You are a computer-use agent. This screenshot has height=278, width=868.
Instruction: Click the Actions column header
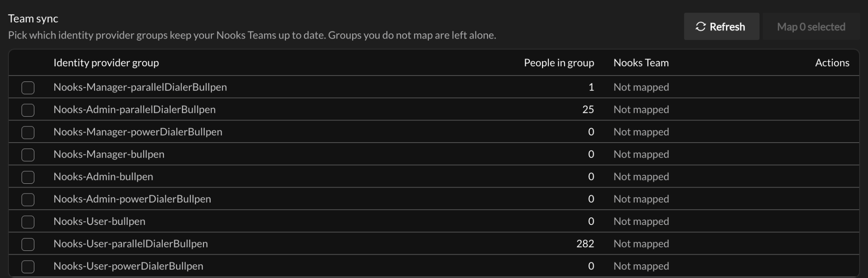click(832, 63)
